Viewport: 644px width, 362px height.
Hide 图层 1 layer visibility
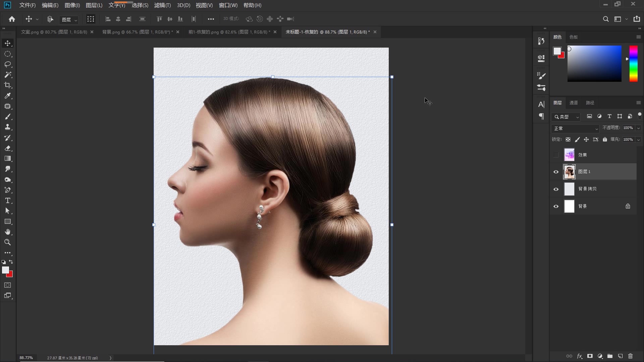(x=556, y=172)
